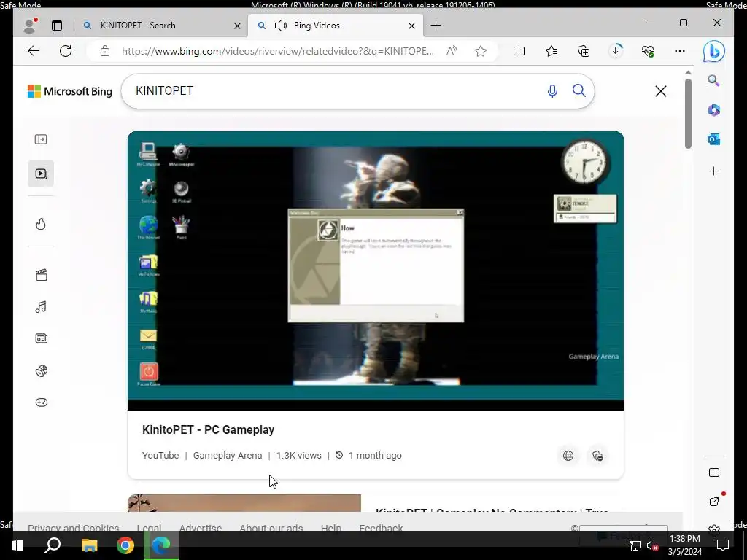The height and width of the screenshot is (560, 747).
Task: Open Outlook in Edge sidebar
Action: 713,139
